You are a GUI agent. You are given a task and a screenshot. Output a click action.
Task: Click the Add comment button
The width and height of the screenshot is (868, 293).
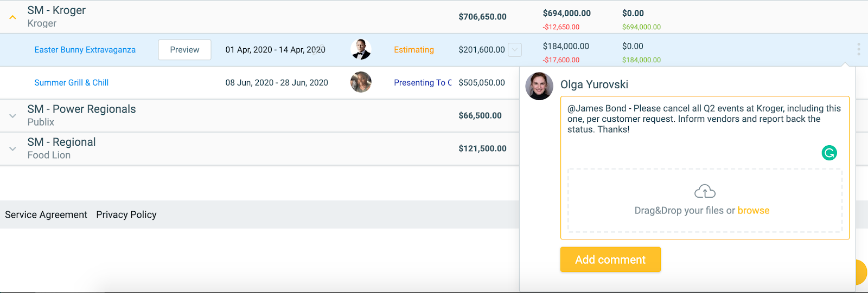click(610, 259)
